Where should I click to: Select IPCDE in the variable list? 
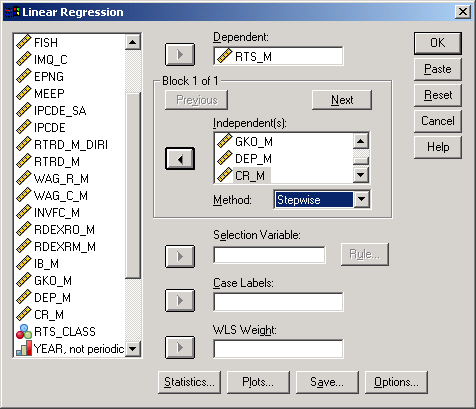pyautogui.click(x=50, y=127)
